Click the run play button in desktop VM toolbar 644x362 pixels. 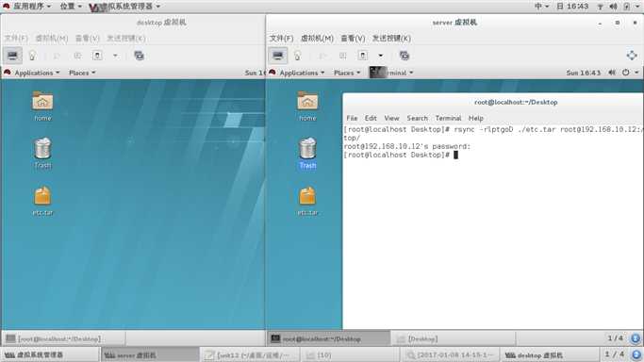(x=58, y=56)
